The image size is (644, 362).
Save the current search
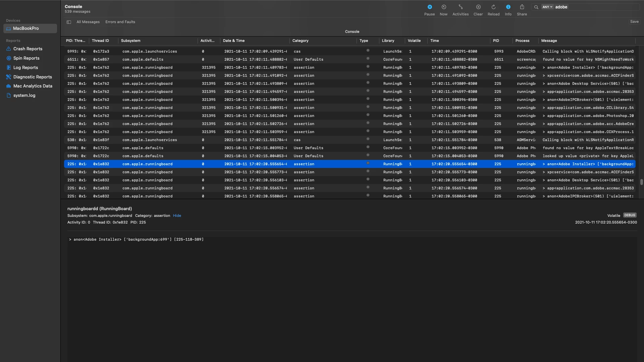[x=634, y=22]
